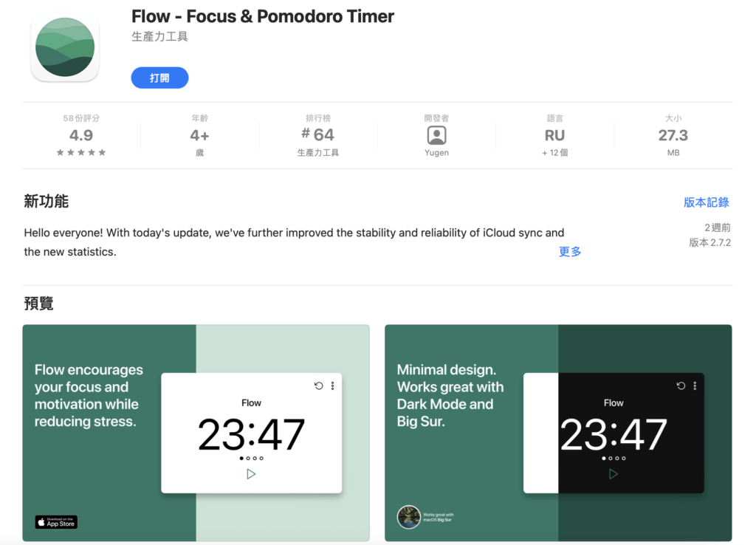Viewport: 756px width, 545px height.
Task: Open three-dot menu in light-mode preview
Action: click(333, 385)
